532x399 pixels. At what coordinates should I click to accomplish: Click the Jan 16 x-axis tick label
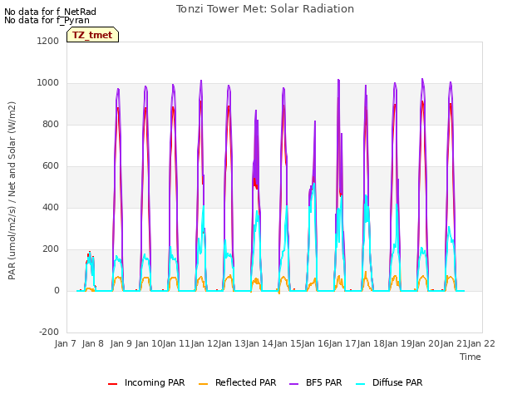pyautogui.click(x=315, y=343)
